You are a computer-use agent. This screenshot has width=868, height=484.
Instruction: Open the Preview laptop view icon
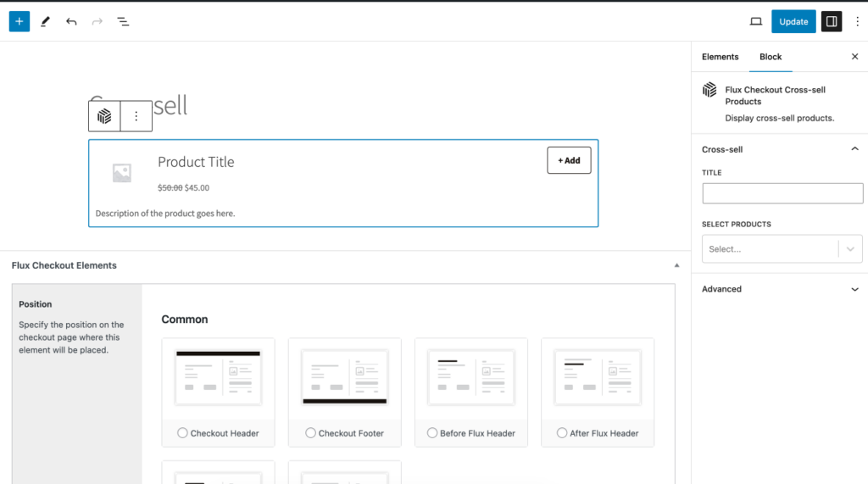coord(755,21)
